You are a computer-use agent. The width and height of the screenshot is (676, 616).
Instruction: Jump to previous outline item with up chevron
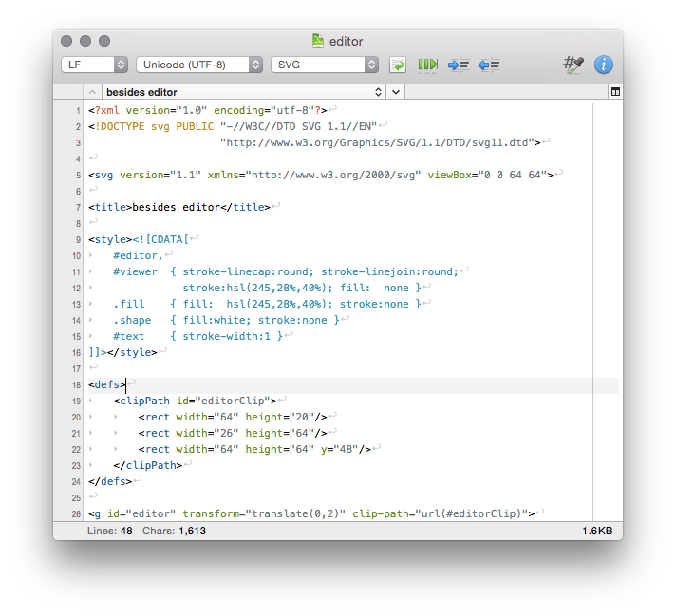tap(92, 92)
